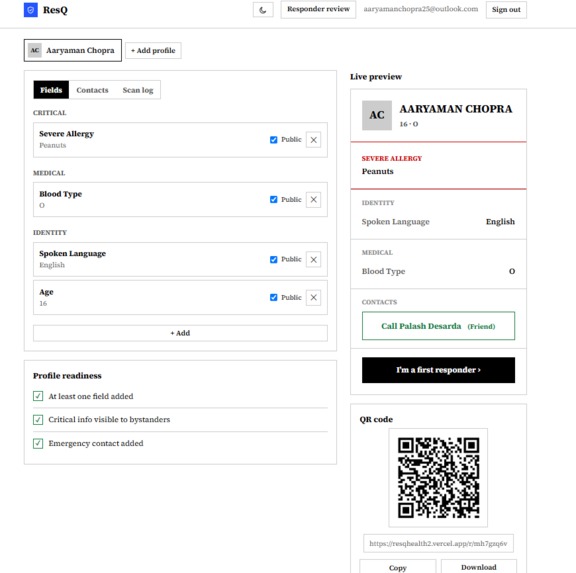This screenshot has height=573, width=576.
Task: Copy the QR code link
Action: click(x=398, y=567)
